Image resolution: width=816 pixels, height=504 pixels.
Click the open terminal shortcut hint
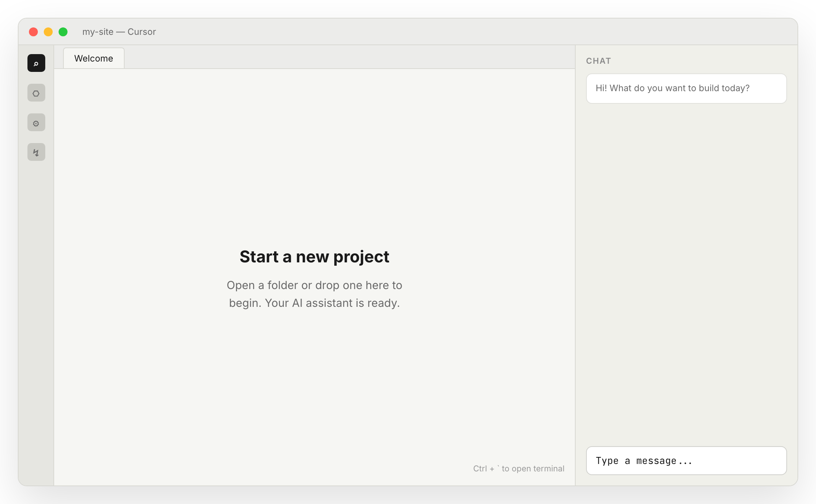(519, 468)
